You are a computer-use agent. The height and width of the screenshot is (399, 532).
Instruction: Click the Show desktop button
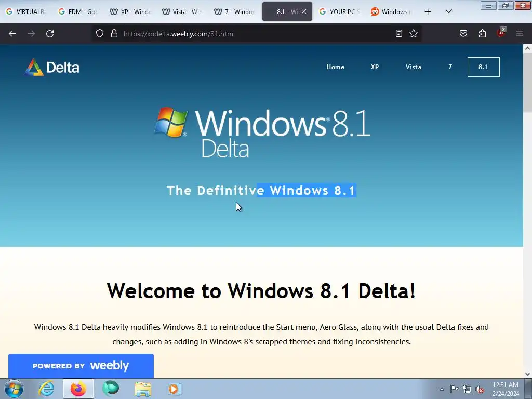[528, 389]
